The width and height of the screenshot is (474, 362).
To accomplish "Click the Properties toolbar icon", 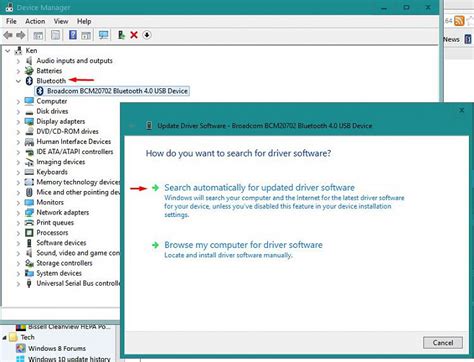I will pyautogui.click(x=55, y=35).
